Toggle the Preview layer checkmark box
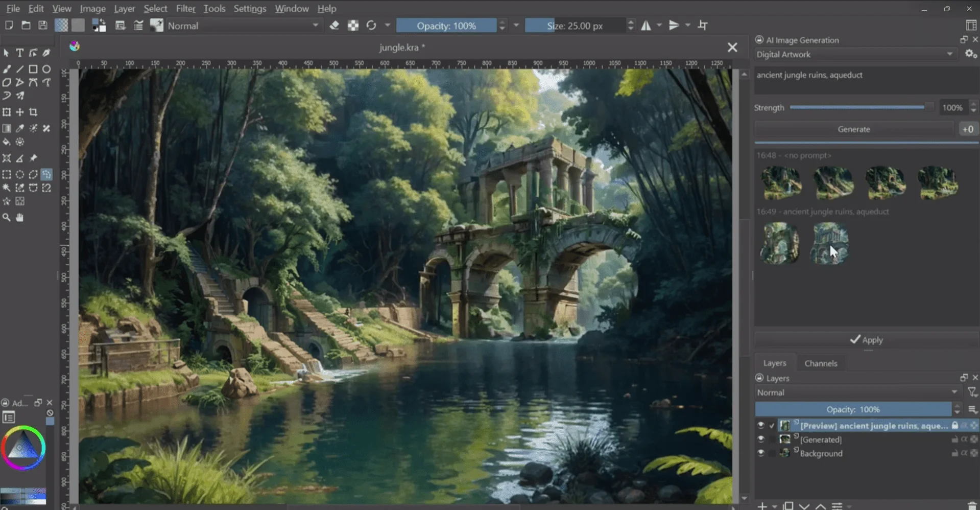The height and width of the screenshot is (510, 980). [x=772, y=426]
